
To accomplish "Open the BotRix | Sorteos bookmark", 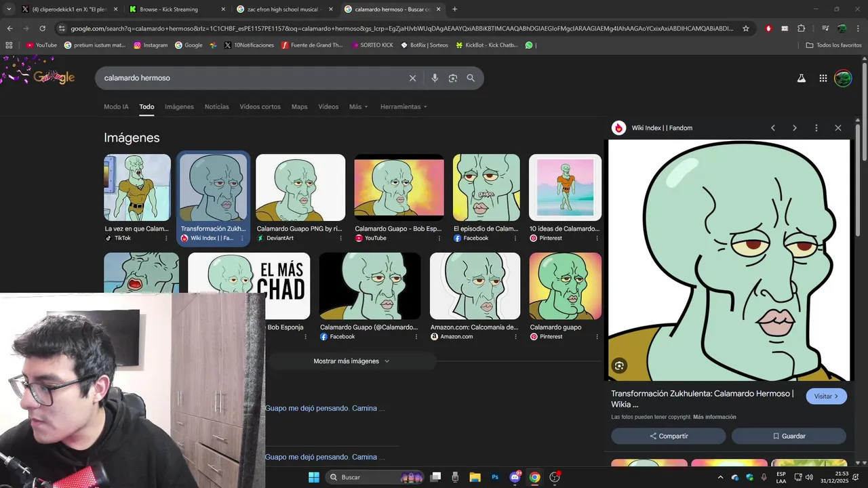I will click(425, 45).
